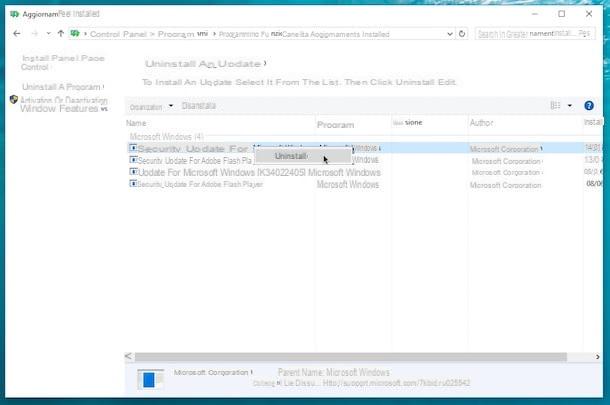Screen dimensions: 610x405
Task: Select last Security Update For Adobe Flash Player row
Action: (365, 184)
